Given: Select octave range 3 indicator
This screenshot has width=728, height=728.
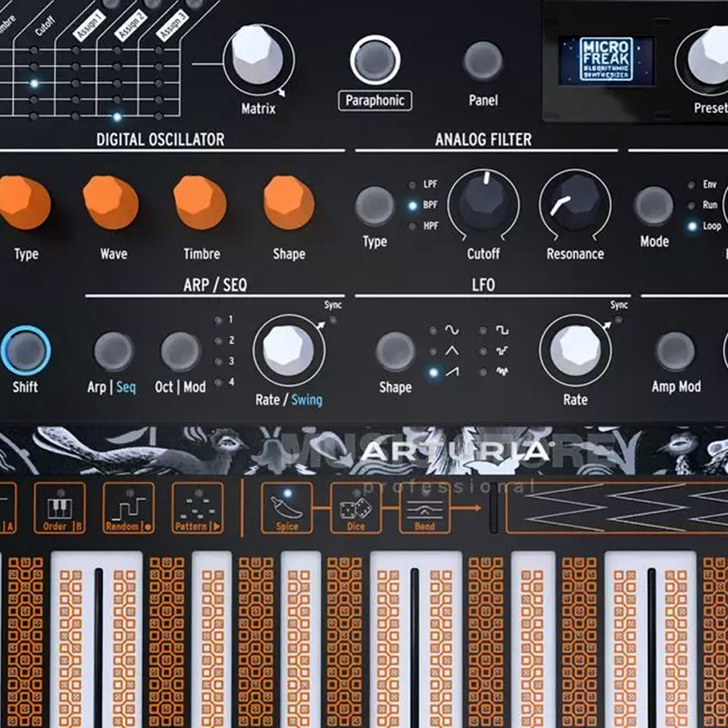Looking at the screenshot, I should click(x=218, y=362).
